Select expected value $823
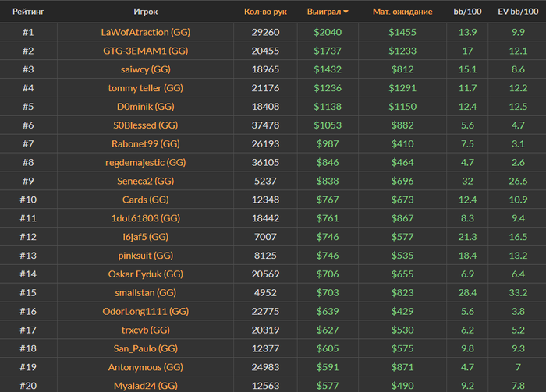 tap(402, 293)
